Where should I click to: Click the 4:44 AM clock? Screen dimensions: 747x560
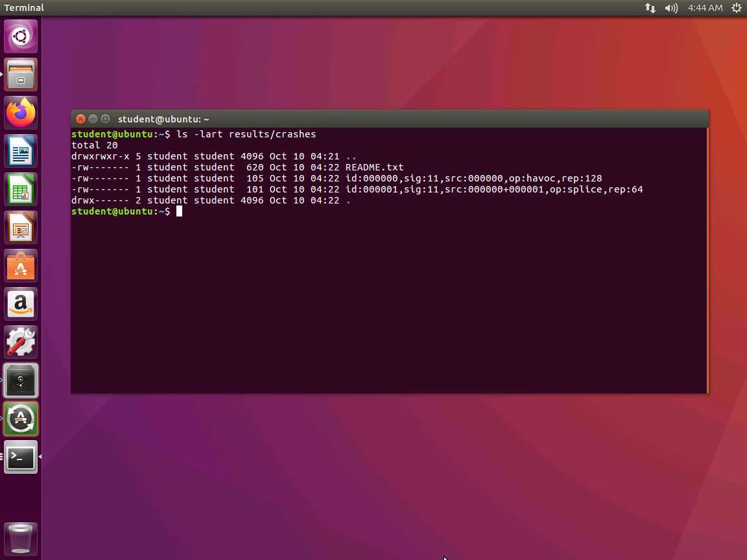click(x=705, y=8)
